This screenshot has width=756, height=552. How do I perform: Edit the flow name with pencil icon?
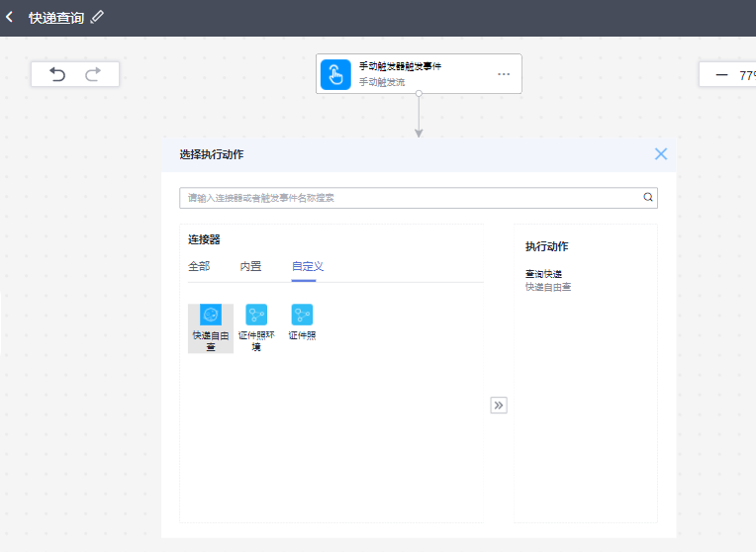97,17
